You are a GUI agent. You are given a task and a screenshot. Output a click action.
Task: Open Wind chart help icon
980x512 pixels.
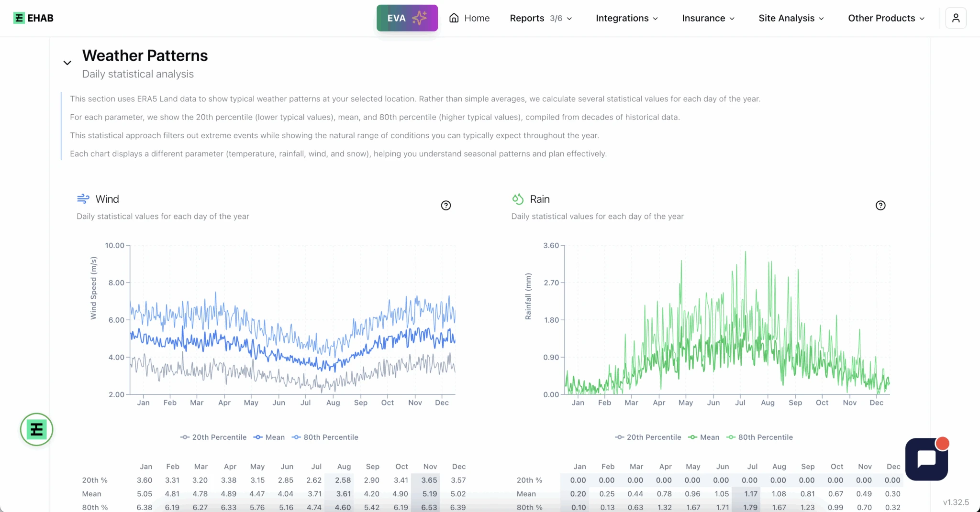pyautogui.click(x=445, y=206)
